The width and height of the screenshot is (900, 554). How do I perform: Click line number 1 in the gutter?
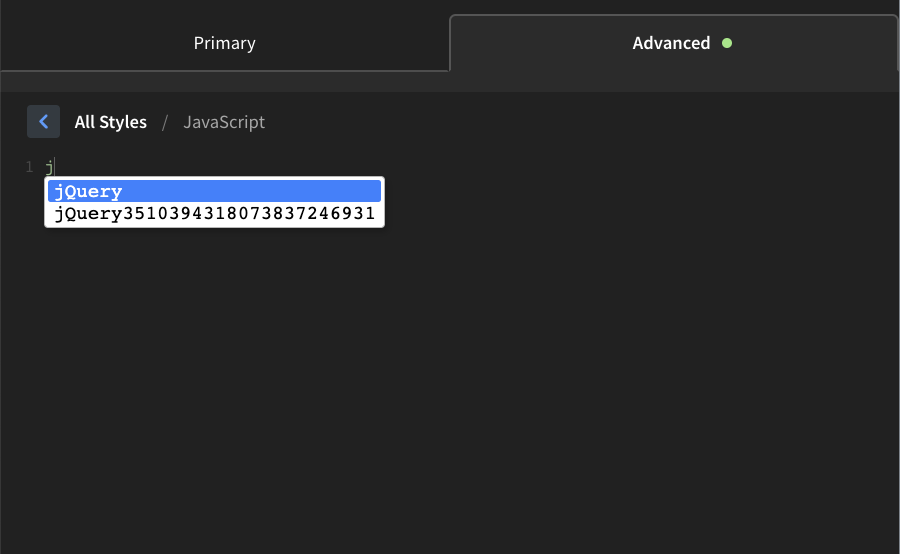tap(29, 167)
